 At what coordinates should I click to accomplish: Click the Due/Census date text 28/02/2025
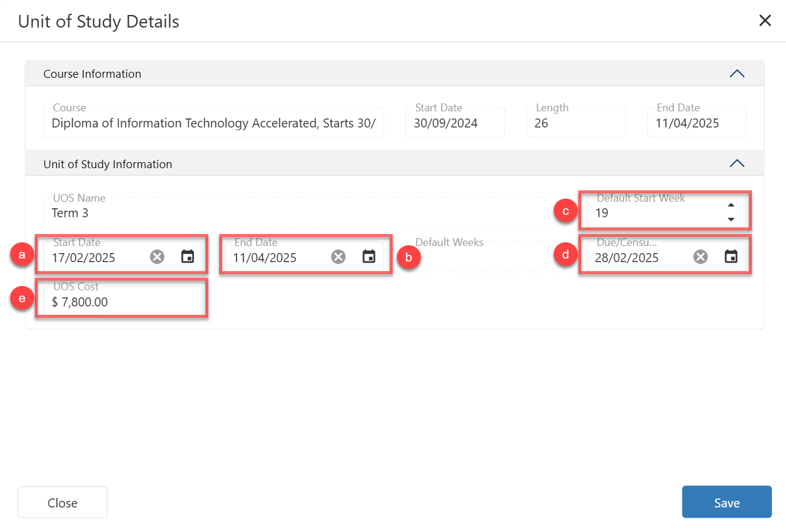[627, 258]
